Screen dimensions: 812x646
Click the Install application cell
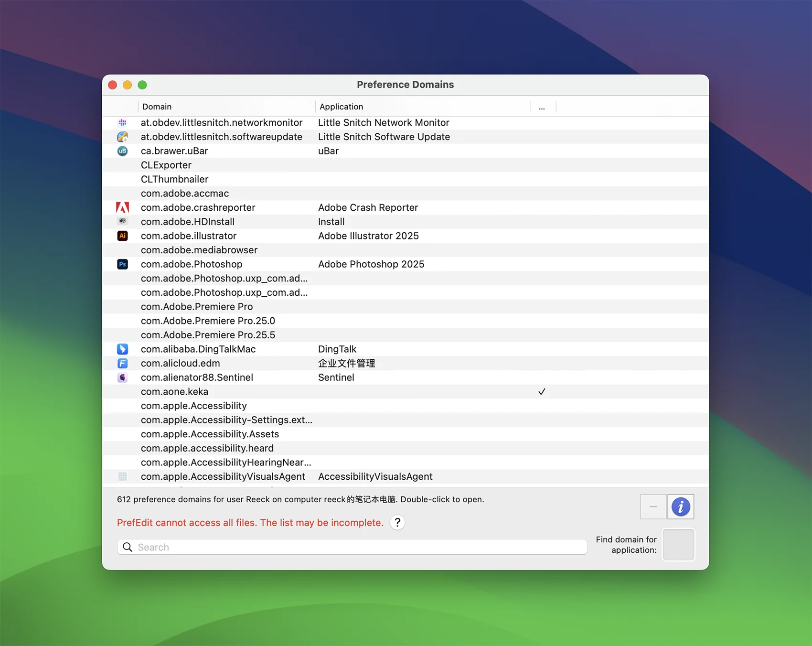(331, 222)
